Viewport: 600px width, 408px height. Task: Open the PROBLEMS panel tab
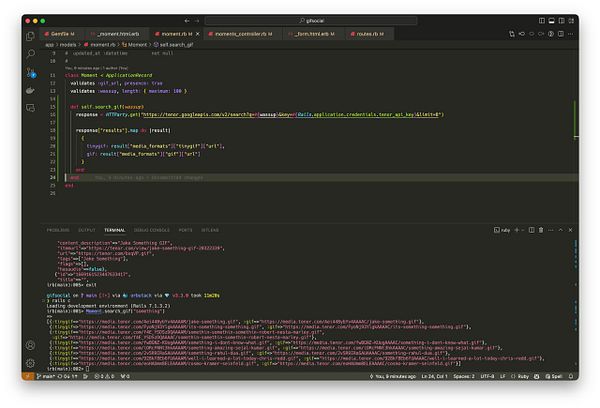pos(58,230)
